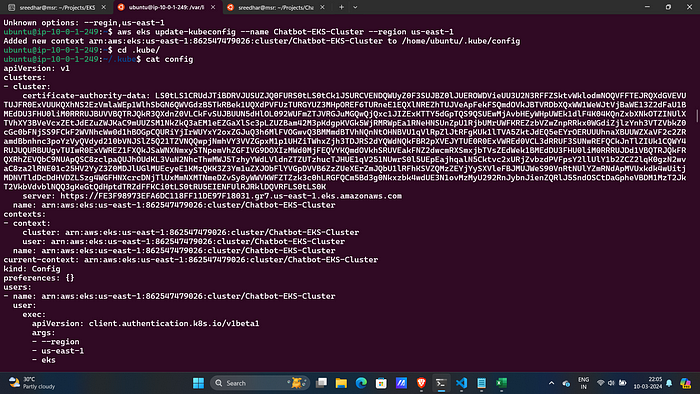700x394 pixels.
Task: Click the terminal window scrollbar thumb
Action: point(697,115)
